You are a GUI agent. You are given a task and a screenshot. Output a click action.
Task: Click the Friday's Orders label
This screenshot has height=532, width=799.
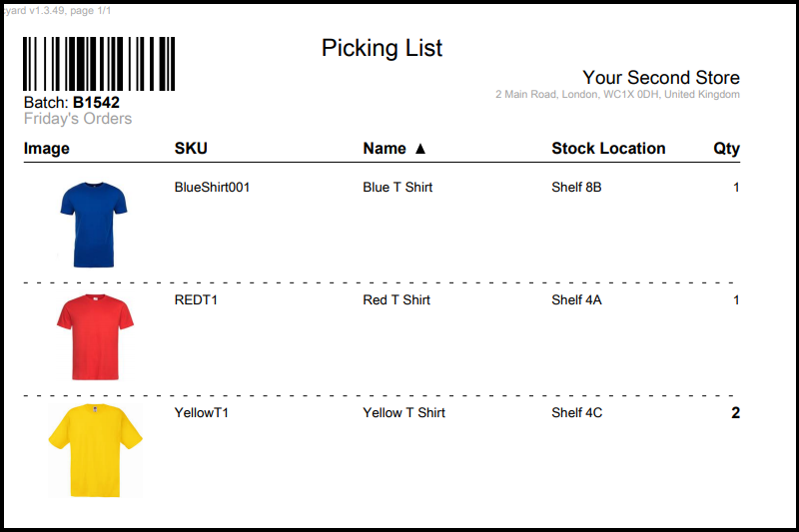click(78, 119)
